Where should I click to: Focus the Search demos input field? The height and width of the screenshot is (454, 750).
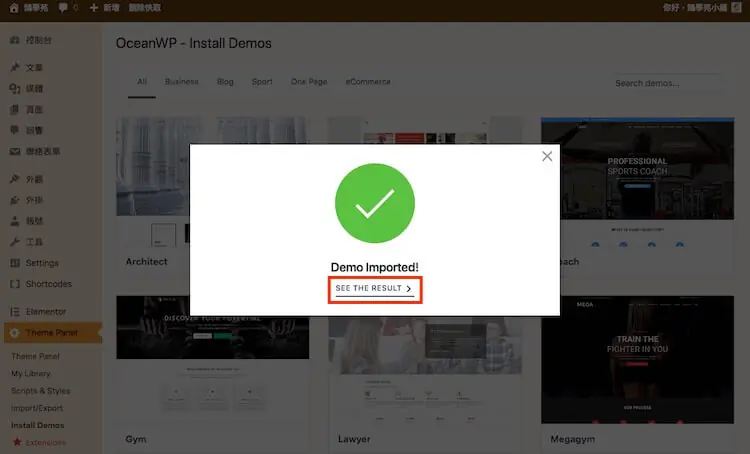(x=667, y=83)
